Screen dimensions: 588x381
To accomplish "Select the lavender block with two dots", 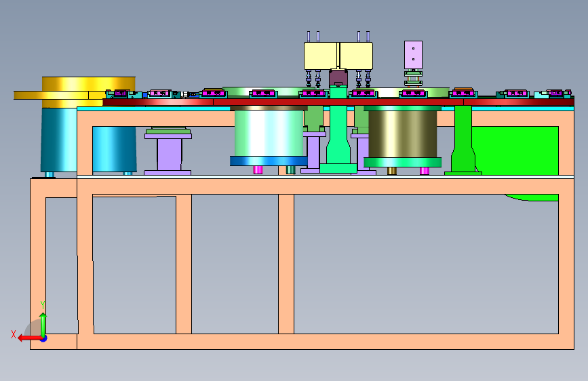I will coord(413,55).
